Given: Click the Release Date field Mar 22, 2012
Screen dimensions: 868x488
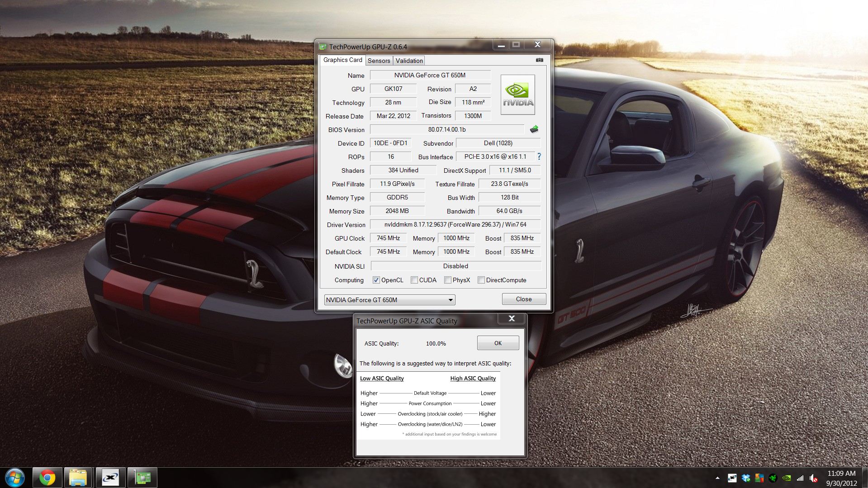Looking at the screenshot, I should pos(393,116).
